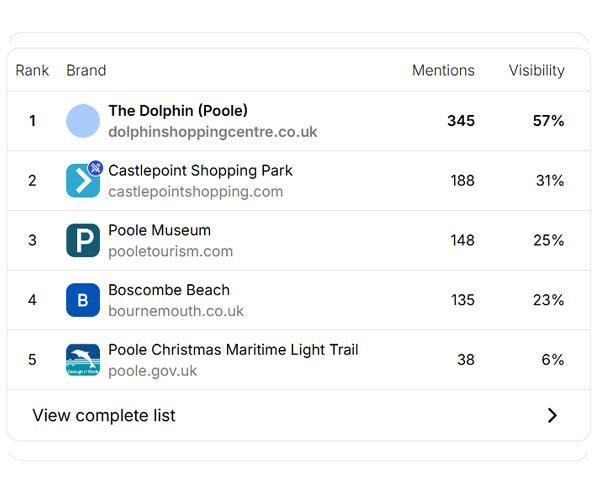Open dolphinshoppingcentre.co.uk domain link
The image size is (600, 500).
[212, 132]
